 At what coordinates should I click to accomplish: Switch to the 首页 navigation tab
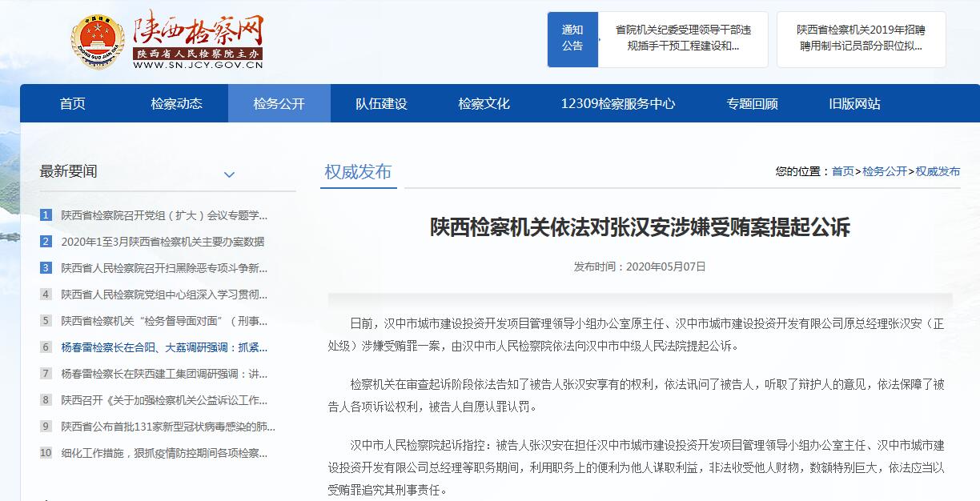click(70, 103)
